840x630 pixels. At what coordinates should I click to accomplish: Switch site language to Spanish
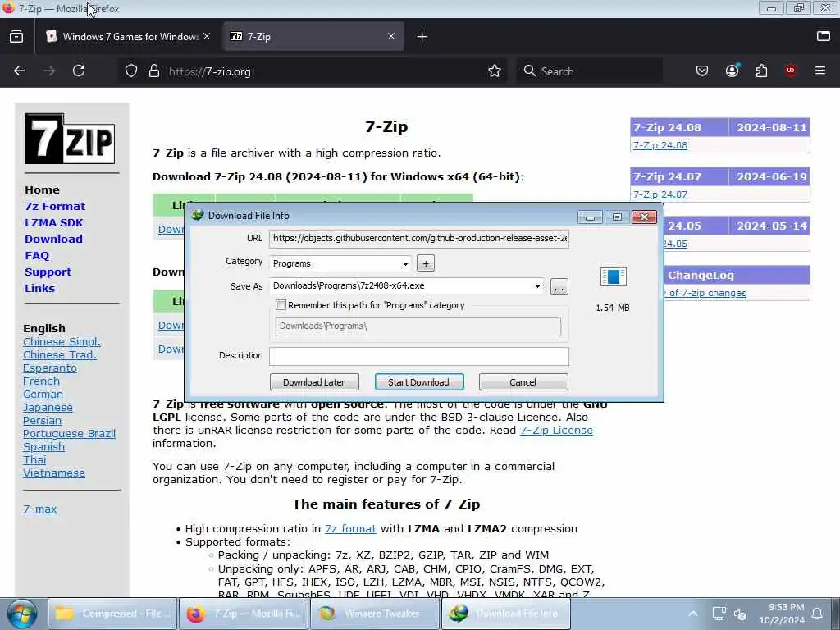tap(44, 447)
